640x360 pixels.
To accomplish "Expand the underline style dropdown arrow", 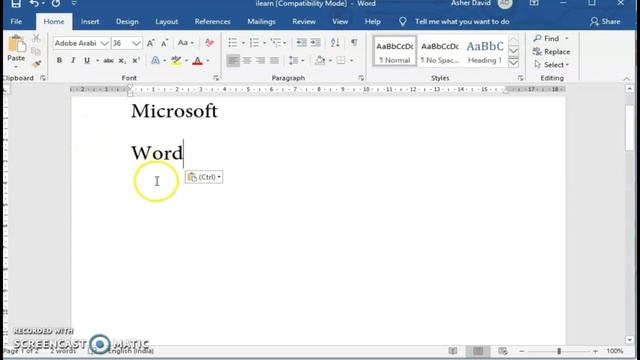I will (x=97, y=61).
